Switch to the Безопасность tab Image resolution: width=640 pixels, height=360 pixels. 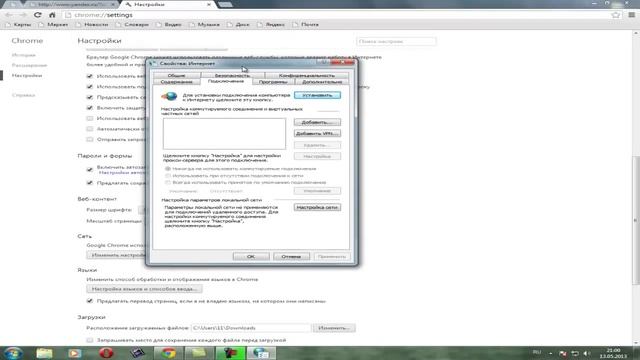pyautogui.click(x=232, y=76)
